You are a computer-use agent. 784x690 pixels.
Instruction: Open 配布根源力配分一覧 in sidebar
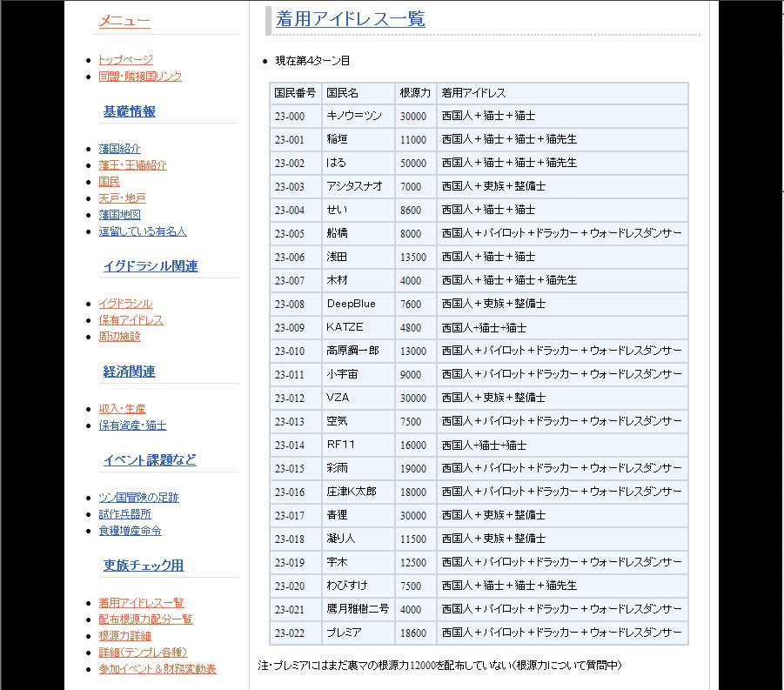(x=145, y=620)
